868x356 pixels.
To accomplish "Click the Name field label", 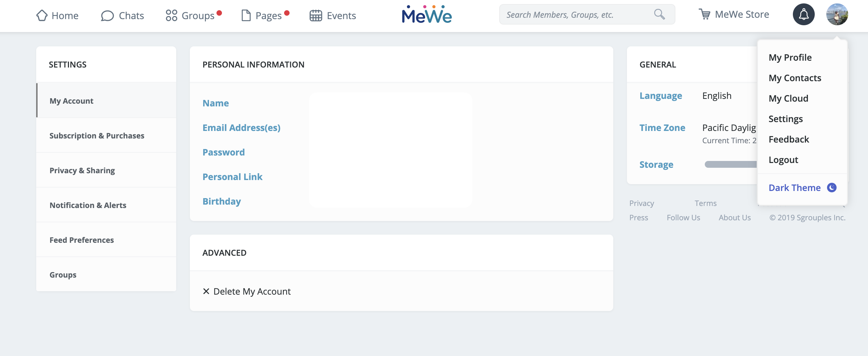I will (215, 103).
